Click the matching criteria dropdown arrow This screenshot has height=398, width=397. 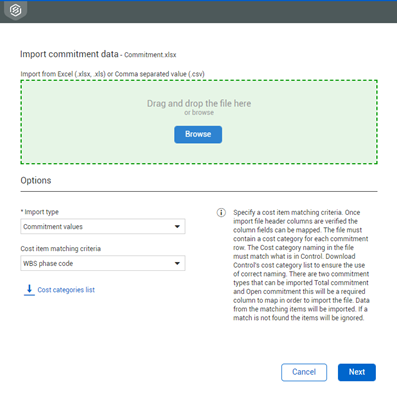click(177, 263)
